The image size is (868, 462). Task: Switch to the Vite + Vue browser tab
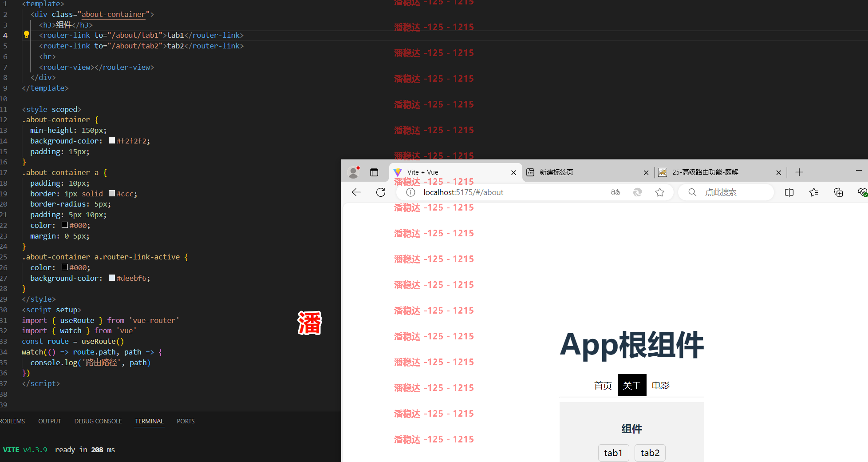point(455,172)
